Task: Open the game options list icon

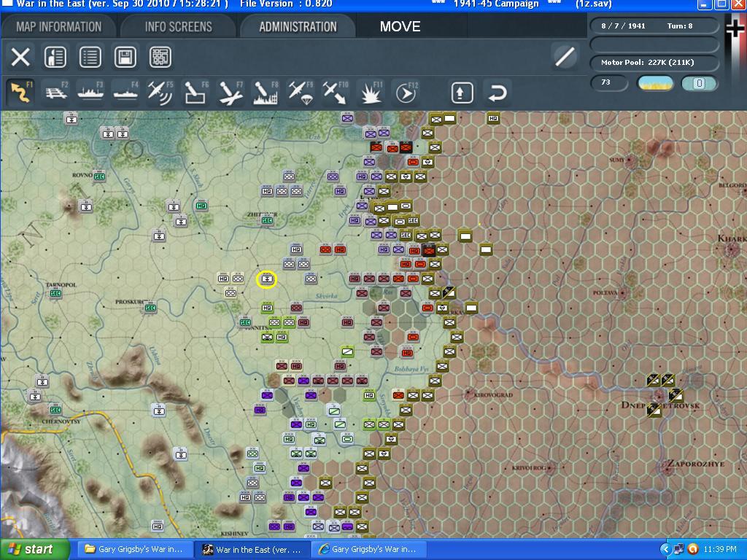Action: click(x=90, y=57)
